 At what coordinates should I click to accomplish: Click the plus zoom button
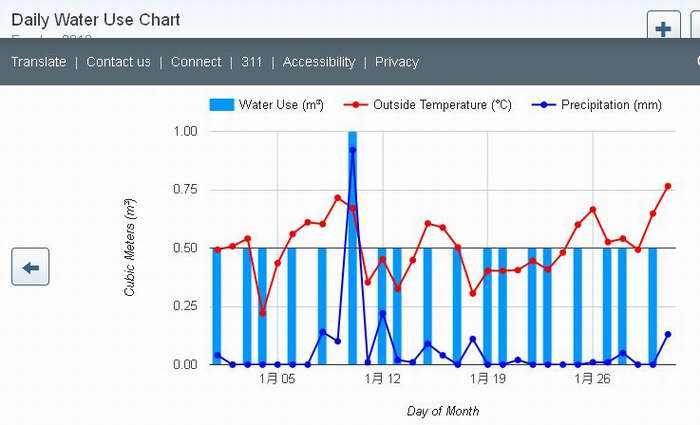(663, 26)
